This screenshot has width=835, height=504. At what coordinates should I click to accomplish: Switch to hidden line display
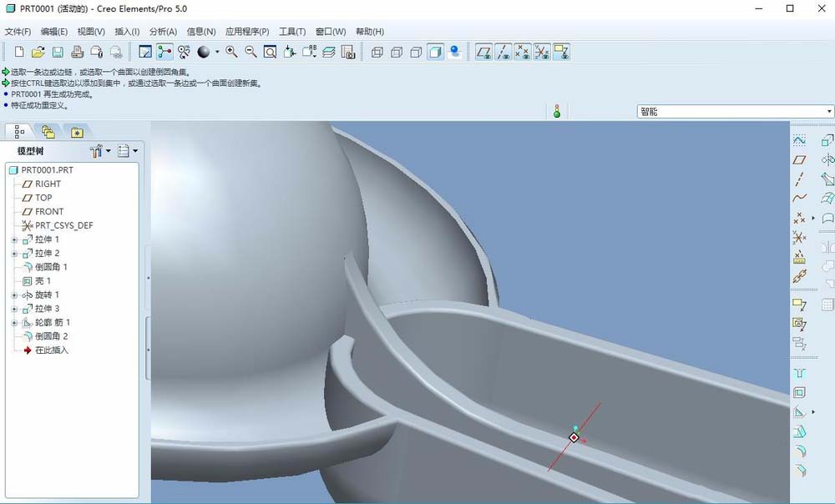click(396, 52)
